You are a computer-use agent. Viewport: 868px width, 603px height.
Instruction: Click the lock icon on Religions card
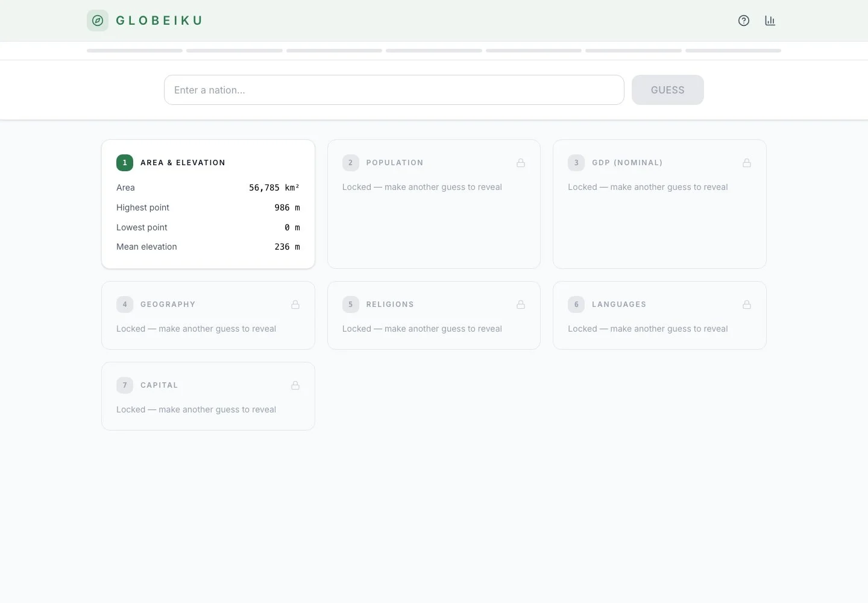(x=521, y=305)
